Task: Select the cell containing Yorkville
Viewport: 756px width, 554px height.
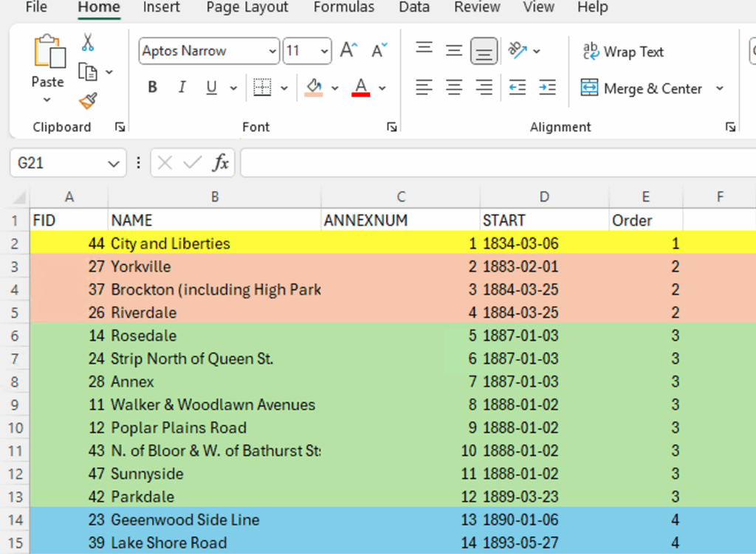Action: click(x=214, y=266)
